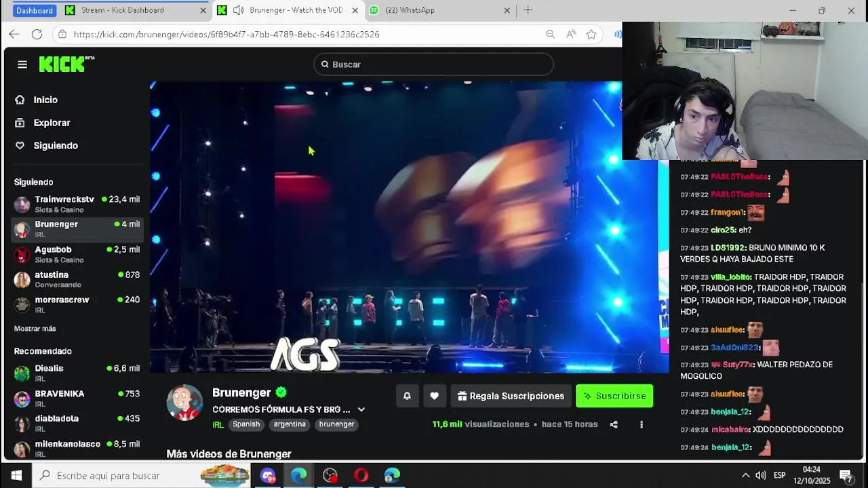Viewport: 868px width, 488px height.
Task: Open the Kick hamburger menu
Action: click(22, 64)
